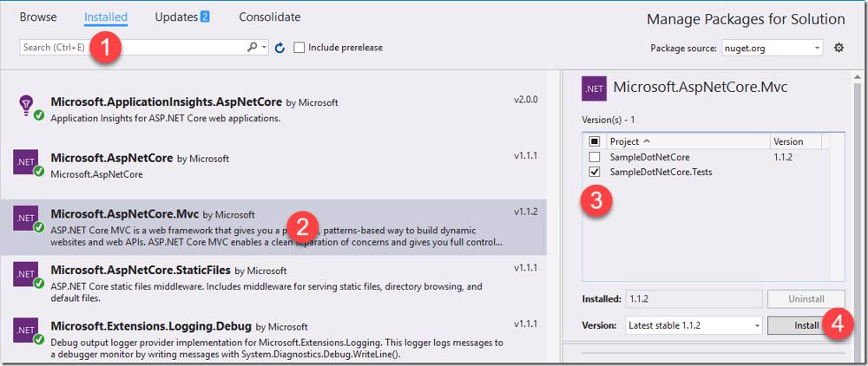Screen dimensions: 868x366
Task: Switch to the Browse tab
Action: [38, 17]
